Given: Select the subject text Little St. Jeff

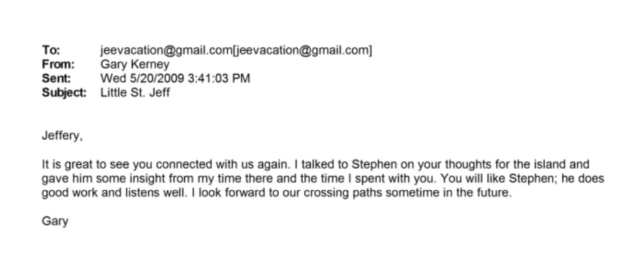Looking at the screenshot, I should click(x=135, y=92).
